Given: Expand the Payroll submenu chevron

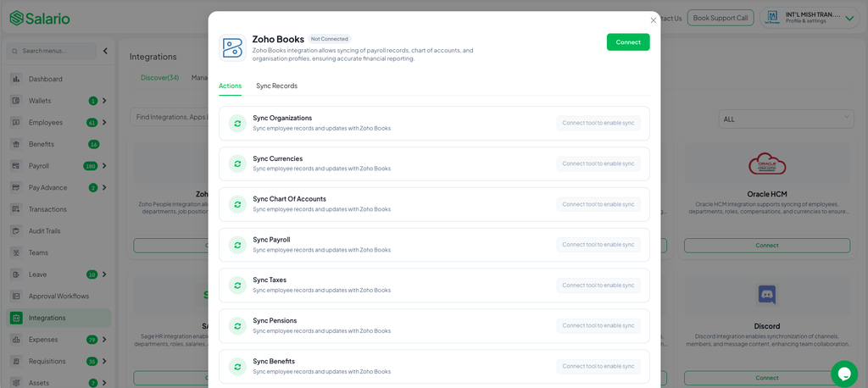Looking at the screenshot, I should (104, 165).
